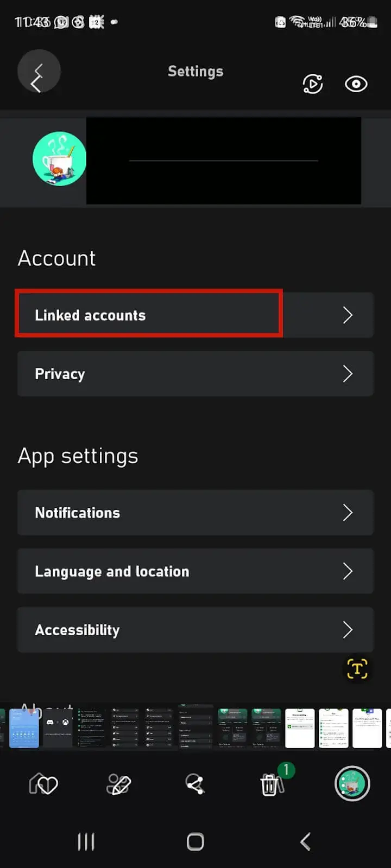Open Linked accounts
This screenshot has height=868, width=391.
[195, 315]
